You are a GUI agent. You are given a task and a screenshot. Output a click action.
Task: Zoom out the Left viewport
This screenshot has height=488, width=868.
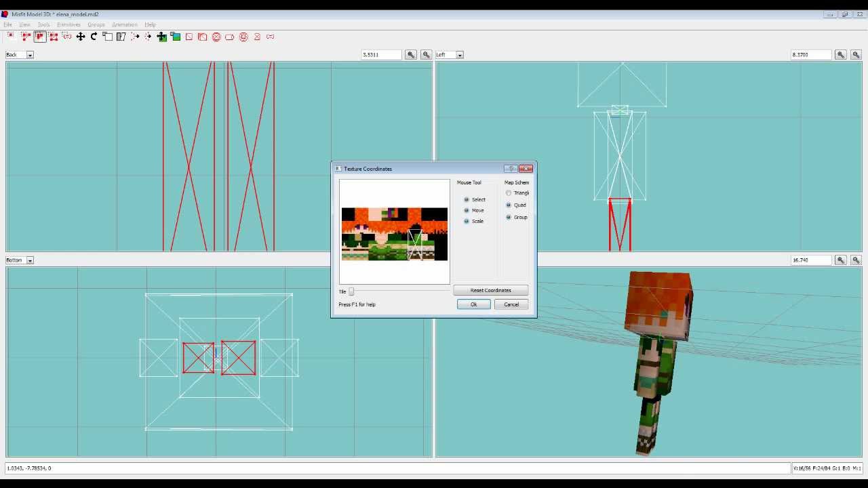point(856,54)
